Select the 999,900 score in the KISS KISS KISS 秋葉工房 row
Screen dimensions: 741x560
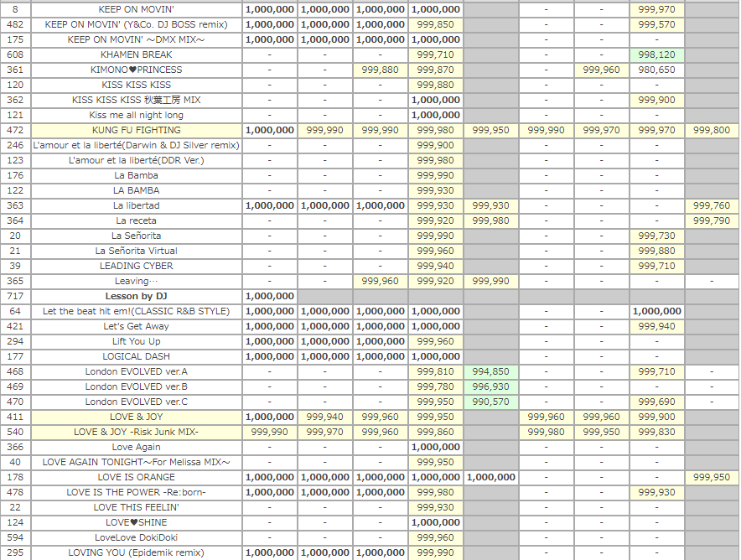pyautogui.click(x=656, y=101)
